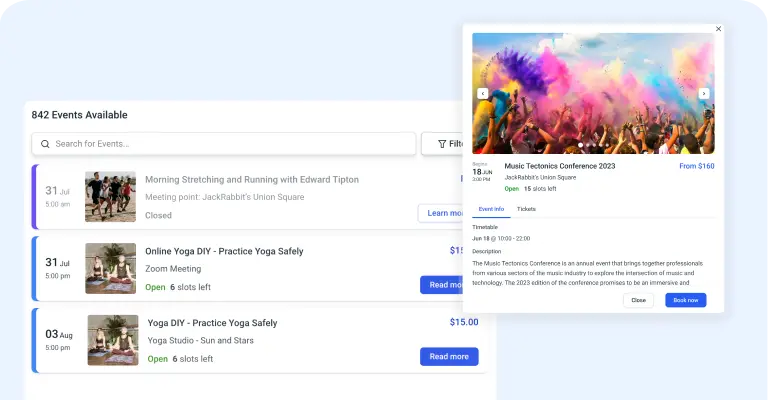Click Learn more for Morning Stretching event
The width and height of the screenshot is (768, 400).
[440, 213]
